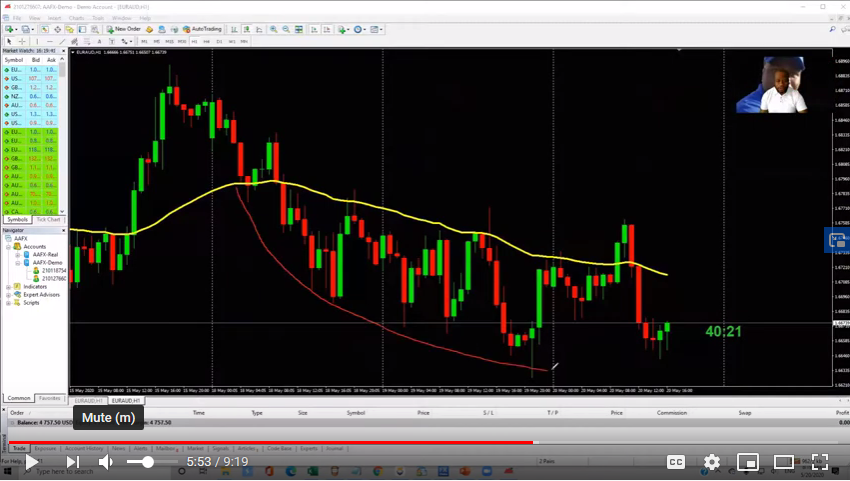The image size is (850, 481).
Task: Toggle Data Window crosshair-circle icon
Action: pos(57,29)
